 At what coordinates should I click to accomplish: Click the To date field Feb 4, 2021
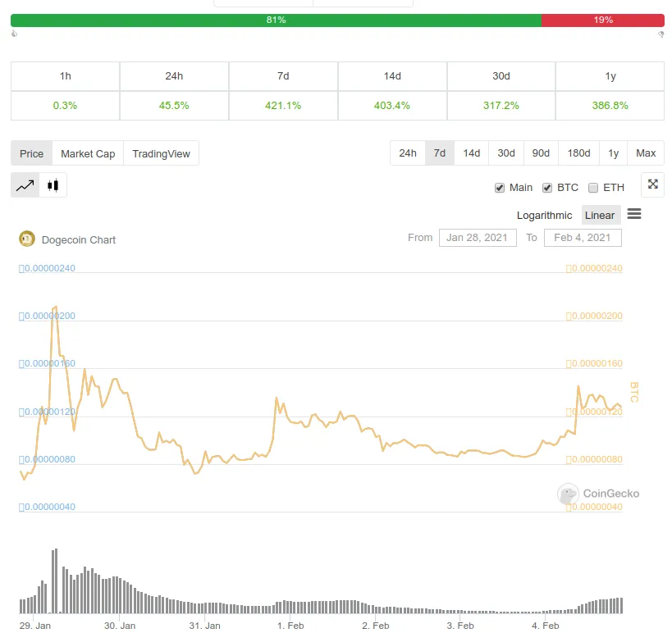click(x=583, y=238)
